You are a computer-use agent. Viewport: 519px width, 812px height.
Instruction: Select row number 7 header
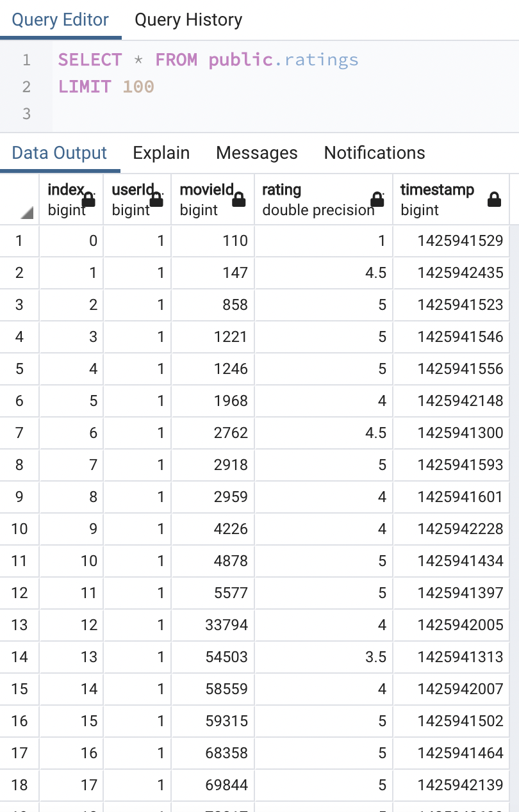coord(19,433)
